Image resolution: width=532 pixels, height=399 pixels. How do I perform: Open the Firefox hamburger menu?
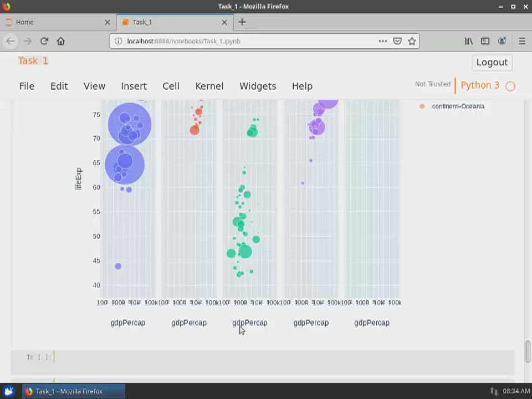(x=521, y=41)
